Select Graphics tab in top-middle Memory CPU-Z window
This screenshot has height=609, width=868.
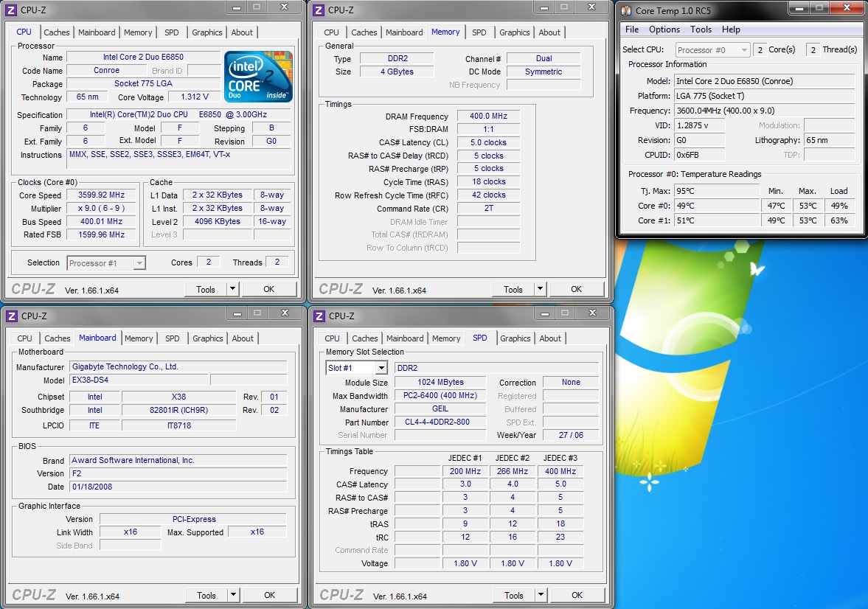[x=515, y=32]
